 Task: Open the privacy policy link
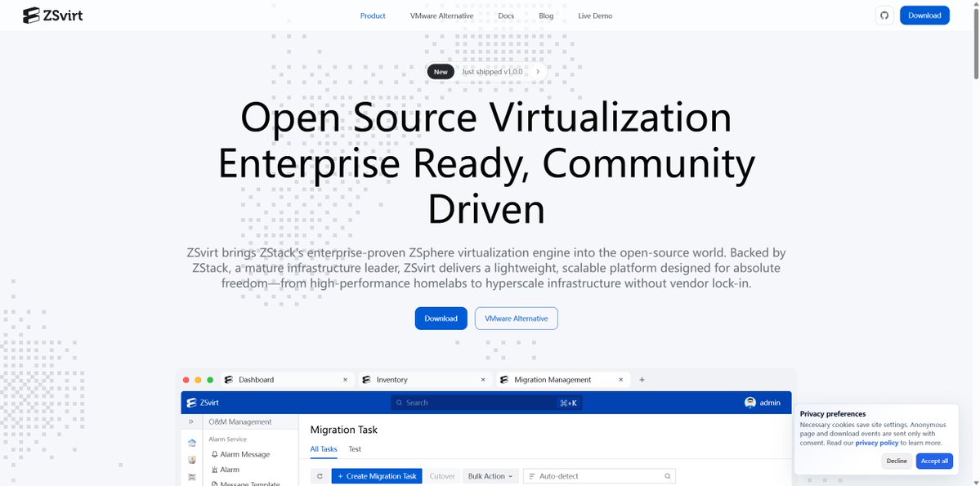[876, 442]
